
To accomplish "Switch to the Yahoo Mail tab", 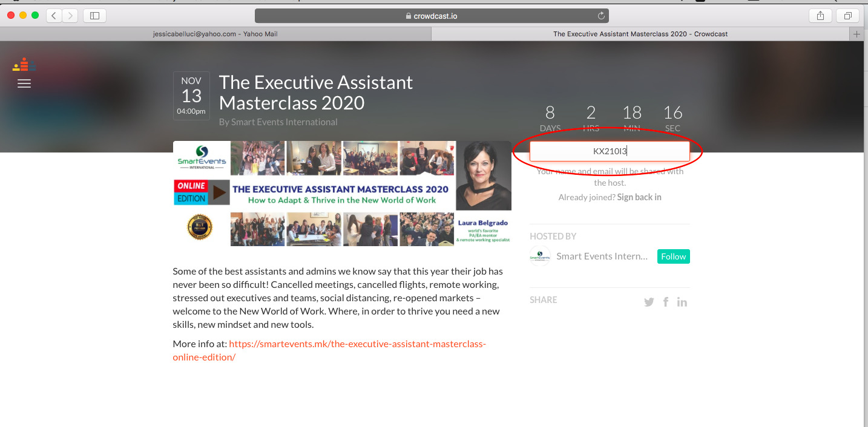I will click(x=215, y=34).
